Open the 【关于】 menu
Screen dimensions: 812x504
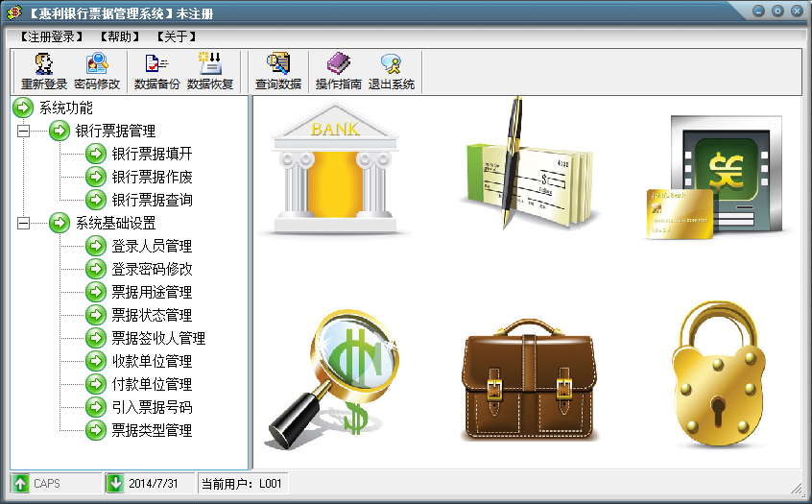tap(176, 36)
